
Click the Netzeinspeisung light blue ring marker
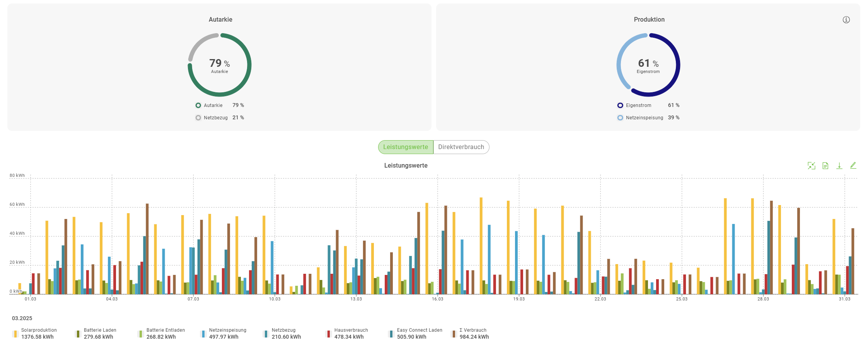pyautogui.click(x=620, y=118)
